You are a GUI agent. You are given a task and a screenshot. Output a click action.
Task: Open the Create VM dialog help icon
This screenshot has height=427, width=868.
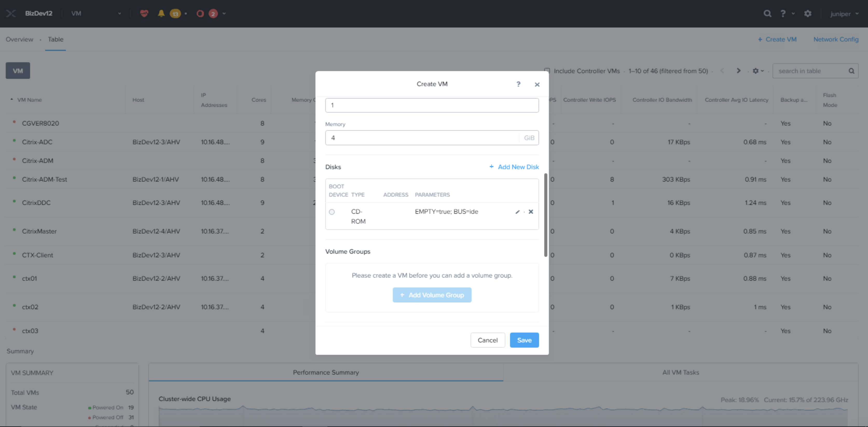coord(518,84)
